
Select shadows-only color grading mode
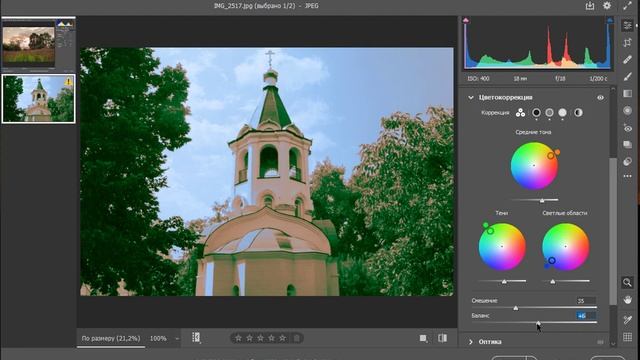pyautogui.click(x=536, y=113)
